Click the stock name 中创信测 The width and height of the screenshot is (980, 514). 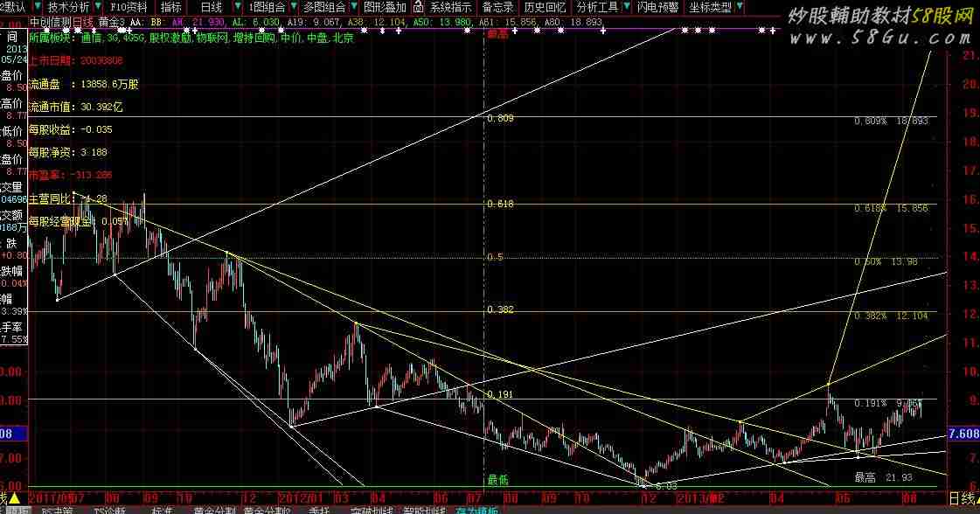pyautogui.click(x=50, y=23)
